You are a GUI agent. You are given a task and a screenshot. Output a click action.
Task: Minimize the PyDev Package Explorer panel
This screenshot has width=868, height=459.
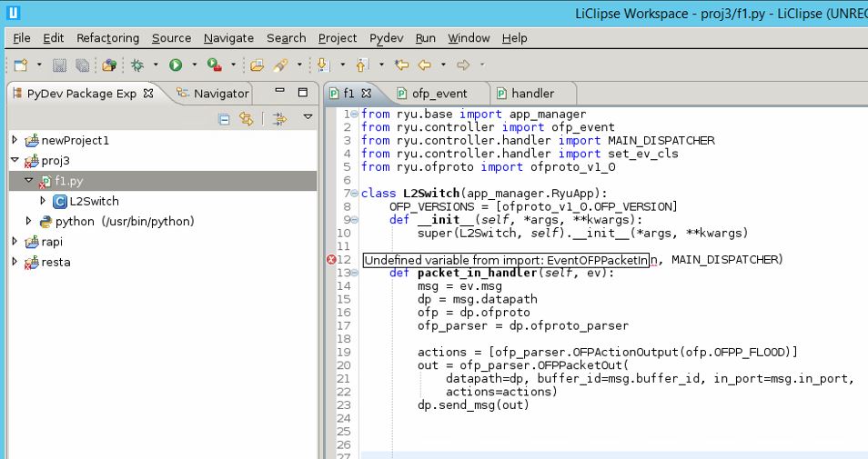coord(279,91)
